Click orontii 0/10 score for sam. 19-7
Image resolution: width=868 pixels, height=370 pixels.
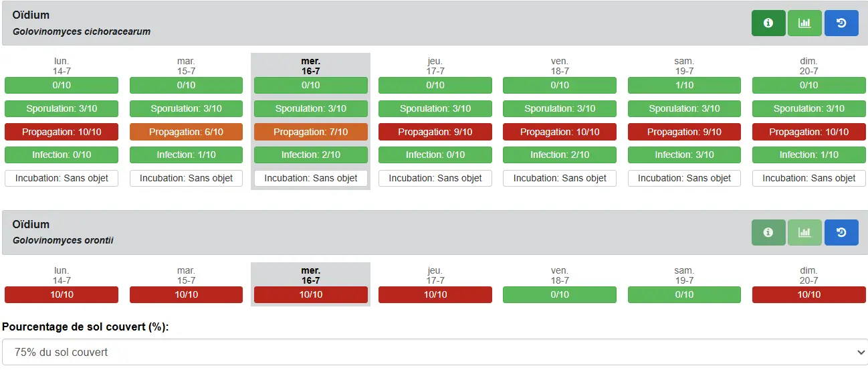684,295
